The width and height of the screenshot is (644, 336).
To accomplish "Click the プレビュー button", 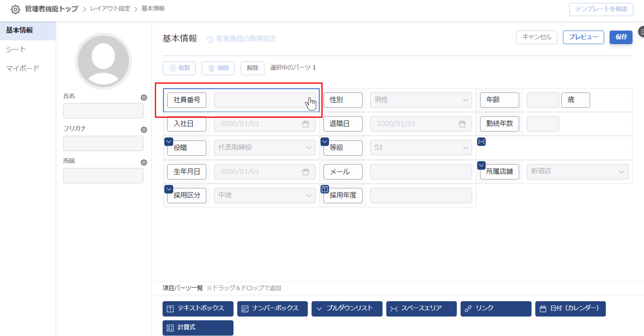I will coord(583,37).
